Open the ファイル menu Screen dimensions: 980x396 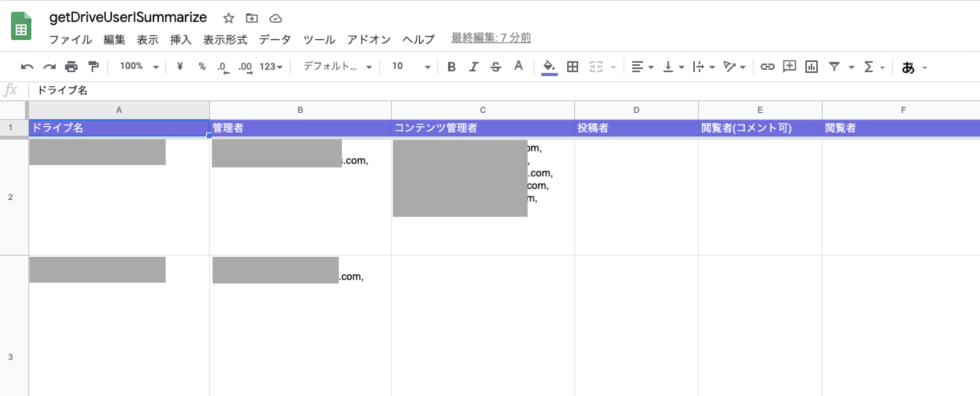71,40
